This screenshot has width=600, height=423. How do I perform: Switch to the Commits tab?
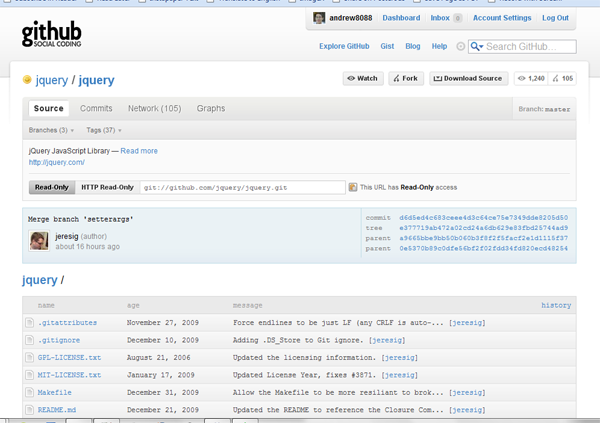tap(96, 108)
